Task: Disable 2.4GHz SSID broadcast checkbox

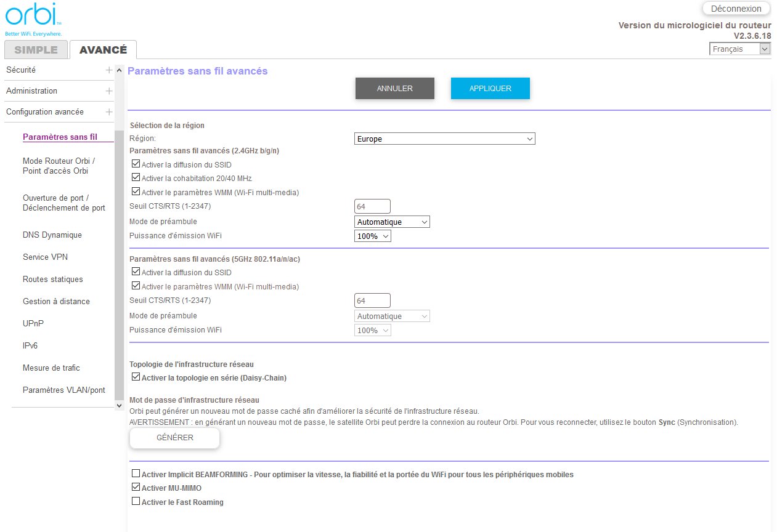Action: pyautogui.click(x=136, y=164)
